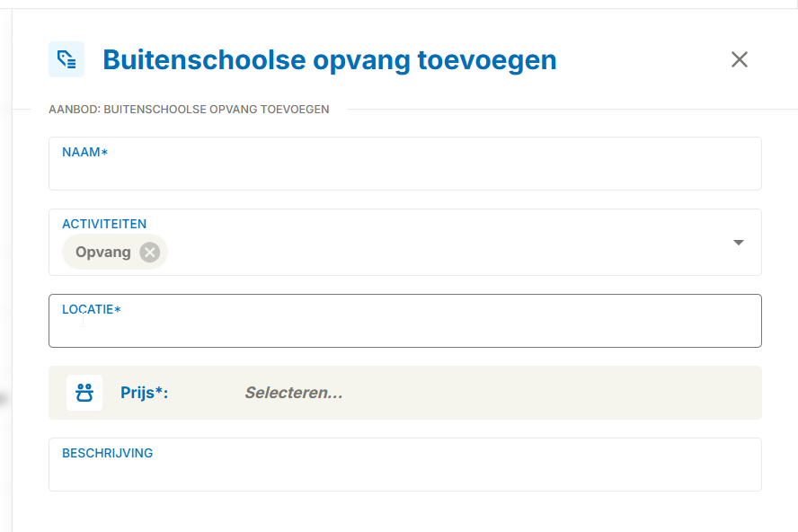Click the LOCATIE* field label

(x=91, y=309)
